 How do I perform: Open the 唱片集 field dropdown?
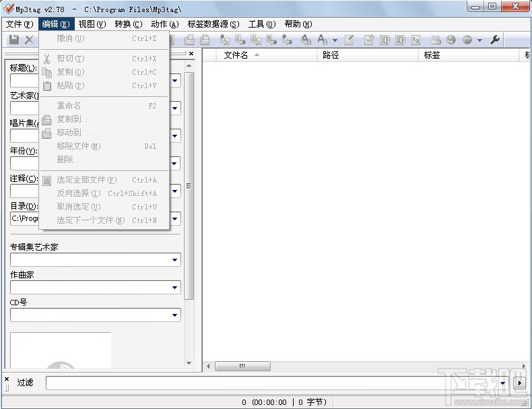(174, 136)
